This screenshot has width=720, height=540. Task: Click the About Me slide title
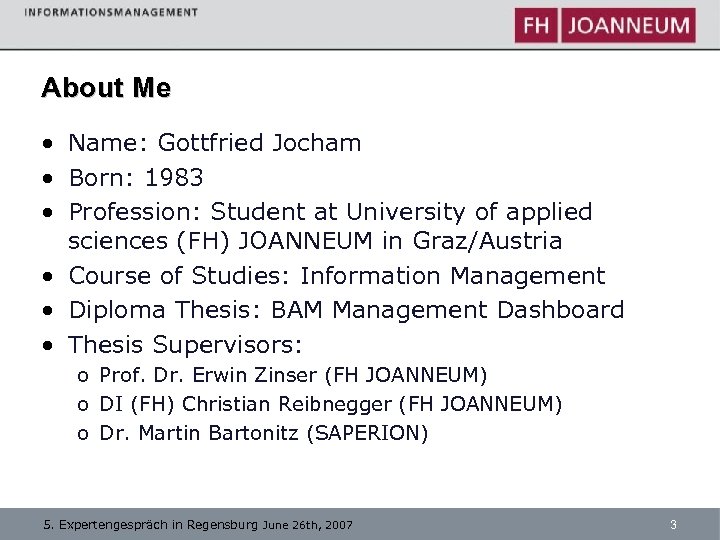[x=106, y=88]
